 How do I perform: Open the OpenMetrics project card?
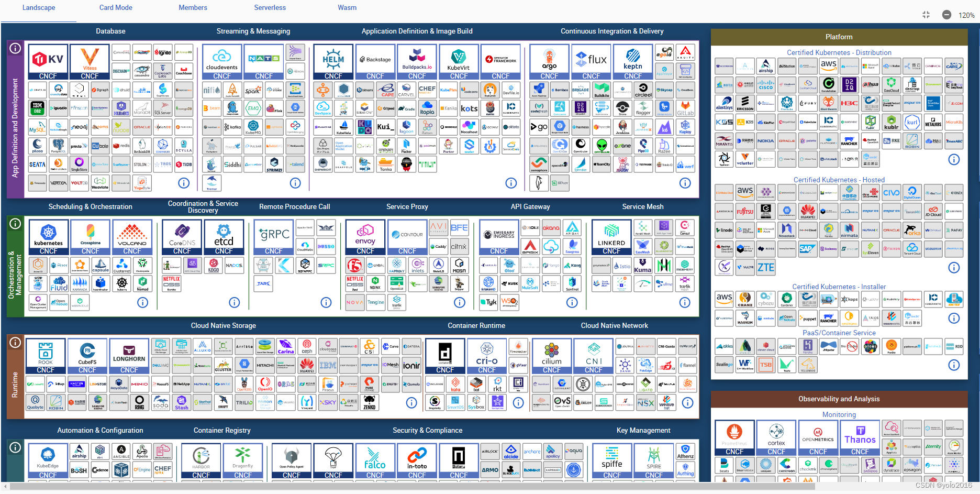818,438
